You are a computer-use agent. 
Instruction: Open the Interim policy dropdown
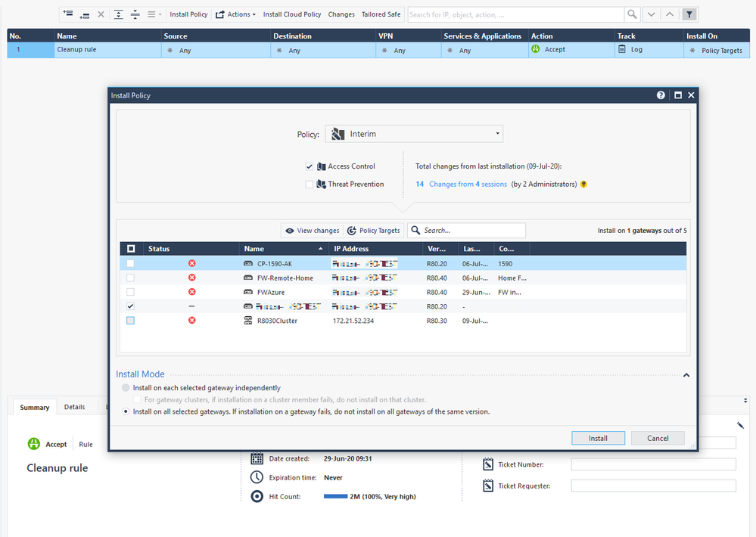(x=414, y=134)
